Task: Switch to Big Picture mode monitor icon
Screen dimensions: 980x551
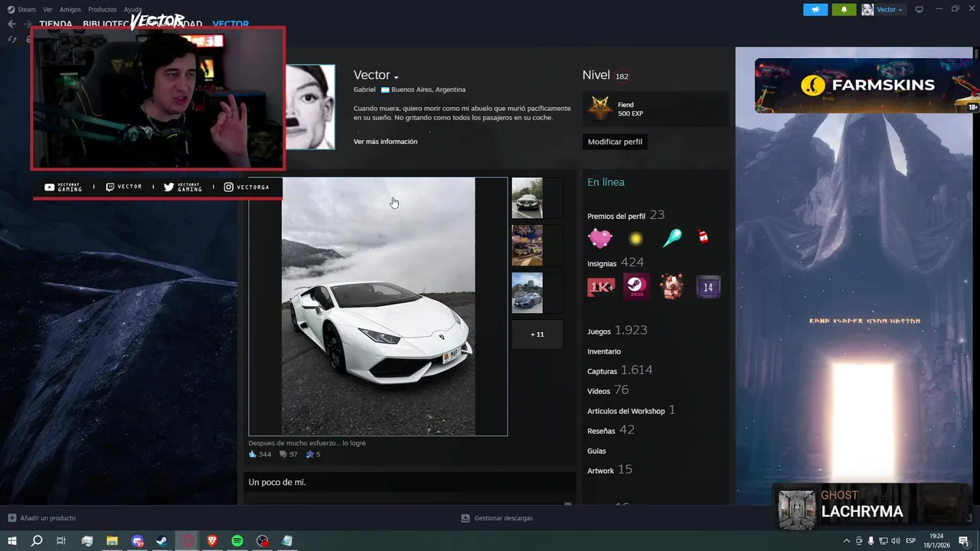Action: (920, 9)
